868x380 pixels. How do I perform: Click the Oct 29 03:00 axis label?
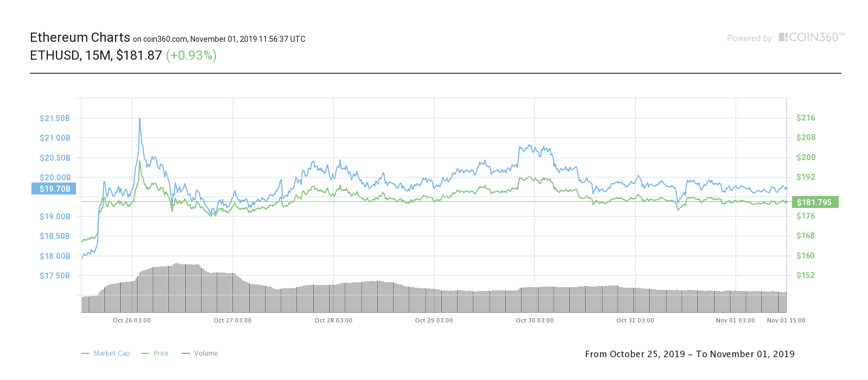[x=434, y=320]
